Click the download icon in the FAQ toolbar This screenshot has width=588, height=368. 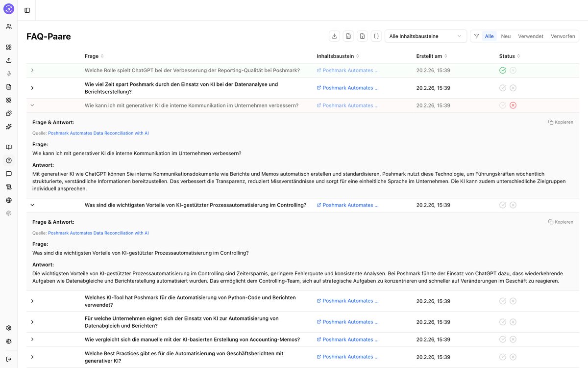pos(334,36)
